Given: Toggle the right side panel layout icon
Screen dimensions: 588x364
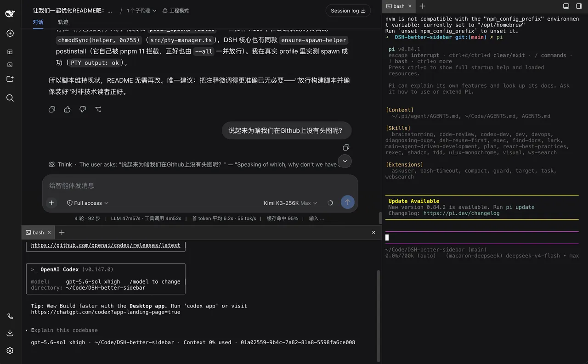Looking at the screenshot, I should tap(579, 6).
